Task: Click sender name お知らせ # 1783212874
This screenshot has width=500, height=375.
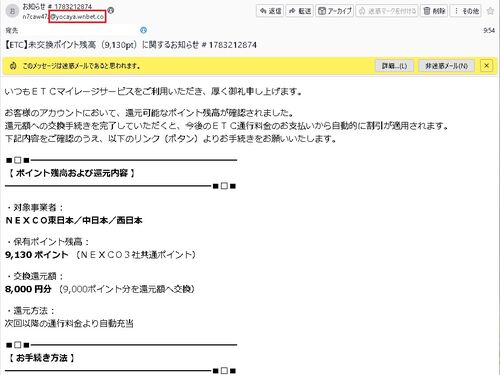Action: point(57,6)
